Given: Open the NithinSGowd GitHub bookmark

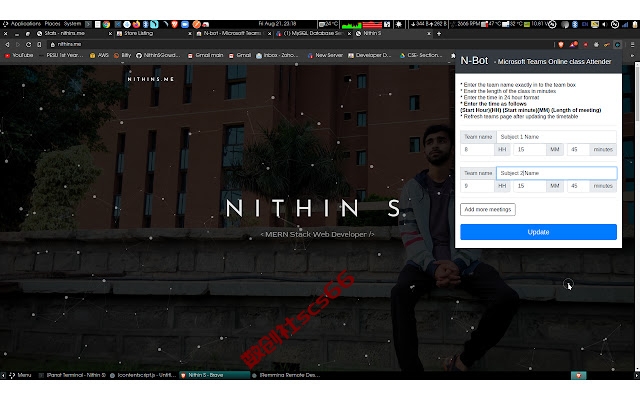Looking at the screenshot, I should (x=158, y=56).
